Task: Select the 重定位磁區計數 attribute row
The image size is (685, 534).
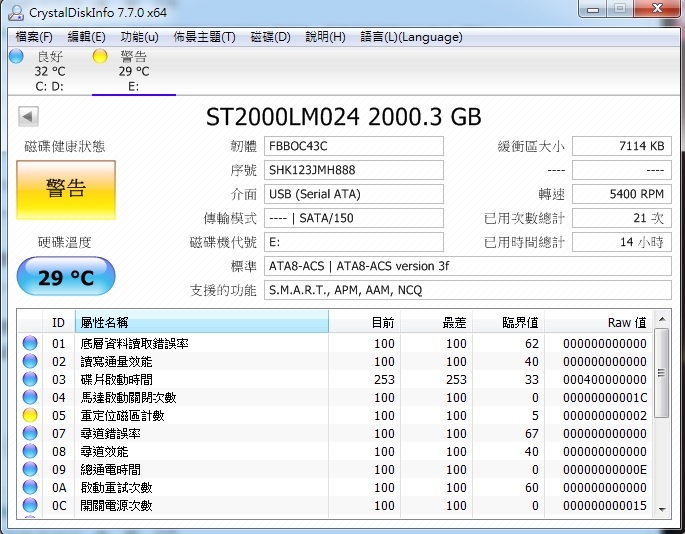Action: click(x=335, y=415)
